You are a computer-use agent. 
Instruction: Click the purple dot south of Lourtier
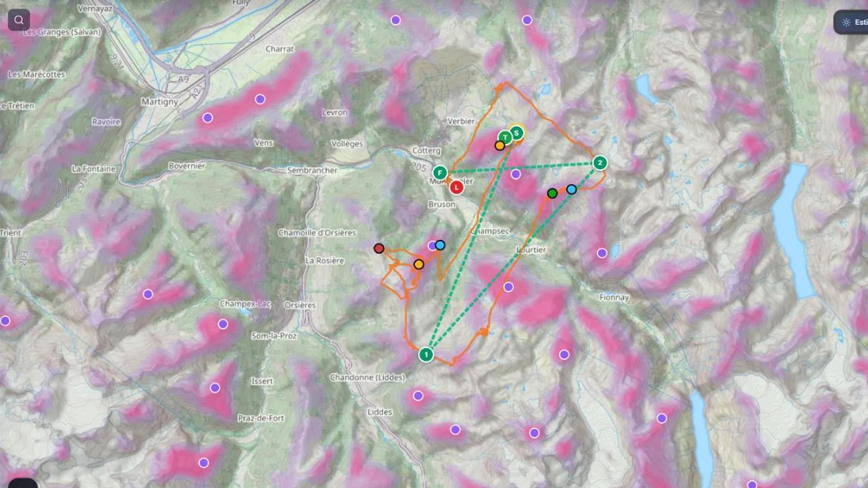508,287
